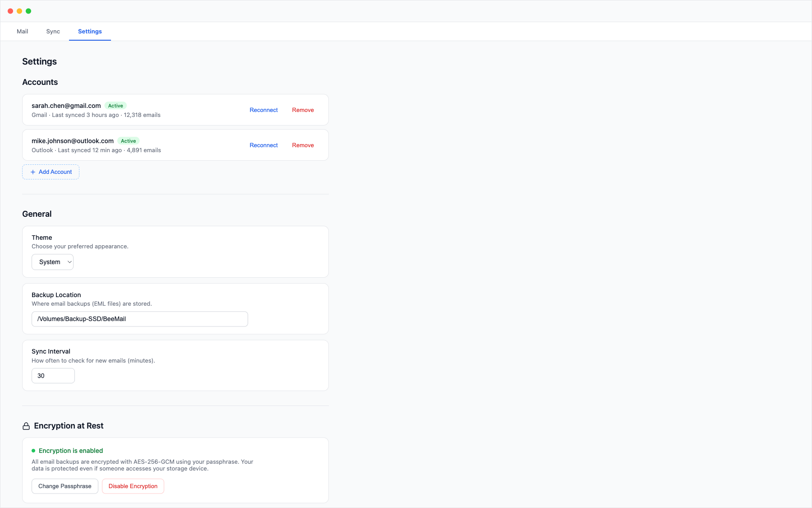This screenshot has width=812, height=508.
Task: Reconnect the mike.johnson@outlook.com account
Action: [263, 145]
